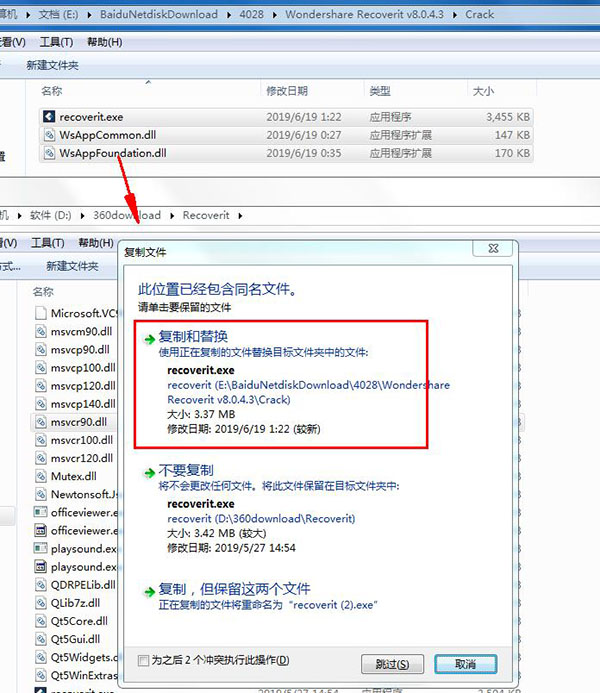Screen dimensions: 600x693
Task: Click 3,455 KB size cell
Action: pyautogui.click(x=508, y=117)
